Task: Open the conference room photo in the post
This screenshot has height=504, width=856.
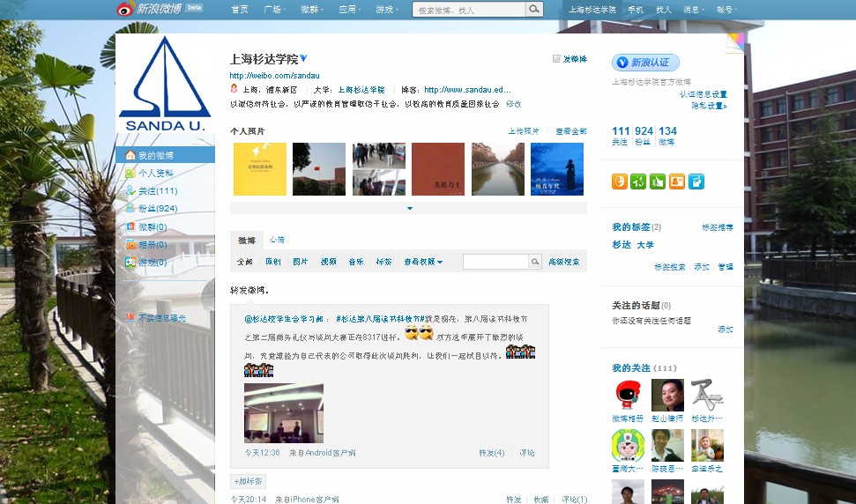Action: click(x=283, y=412)
